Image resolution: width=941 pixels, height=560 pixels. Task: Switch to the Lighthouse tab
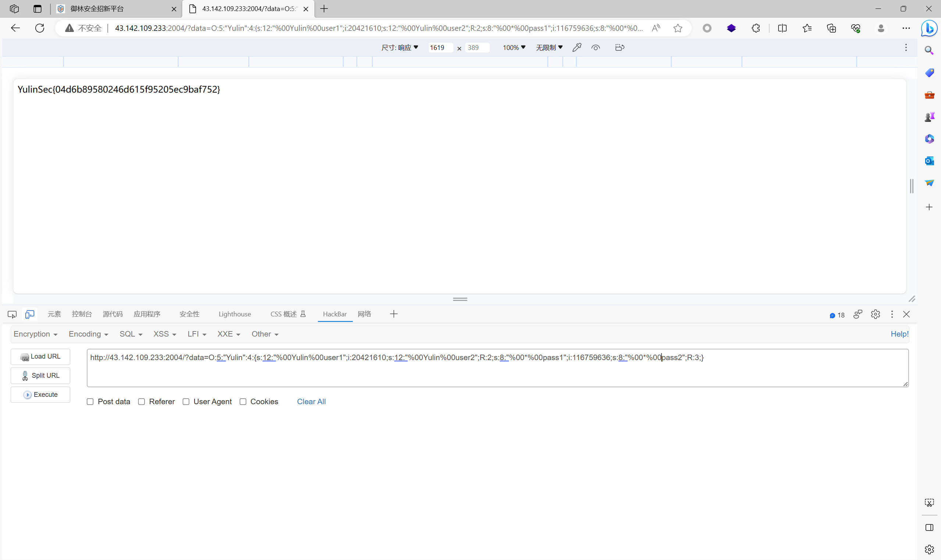(x=235, y=314)
